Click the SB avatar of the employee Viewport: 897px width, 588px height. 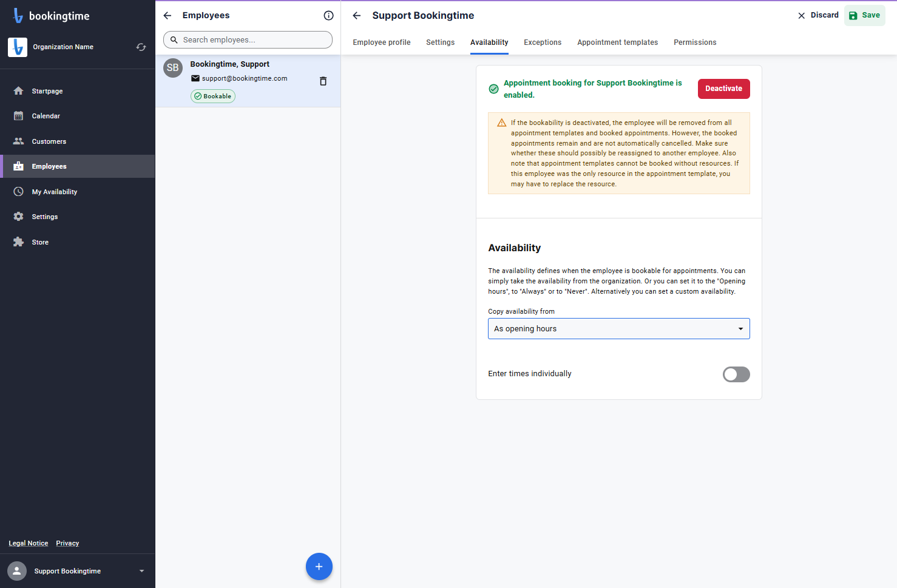point(173,68)
